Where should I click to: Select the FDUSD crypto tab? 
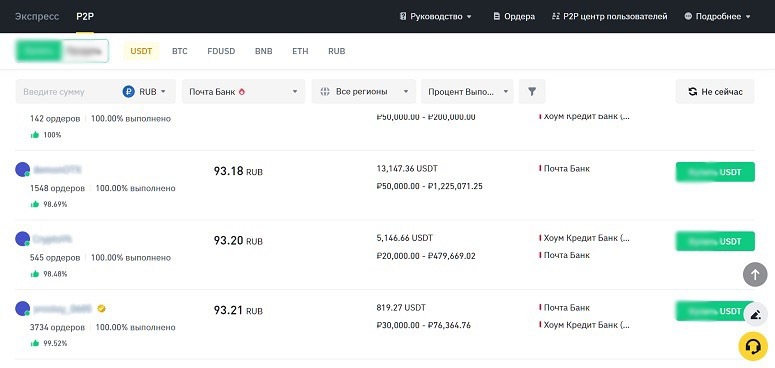click(221, 51)
